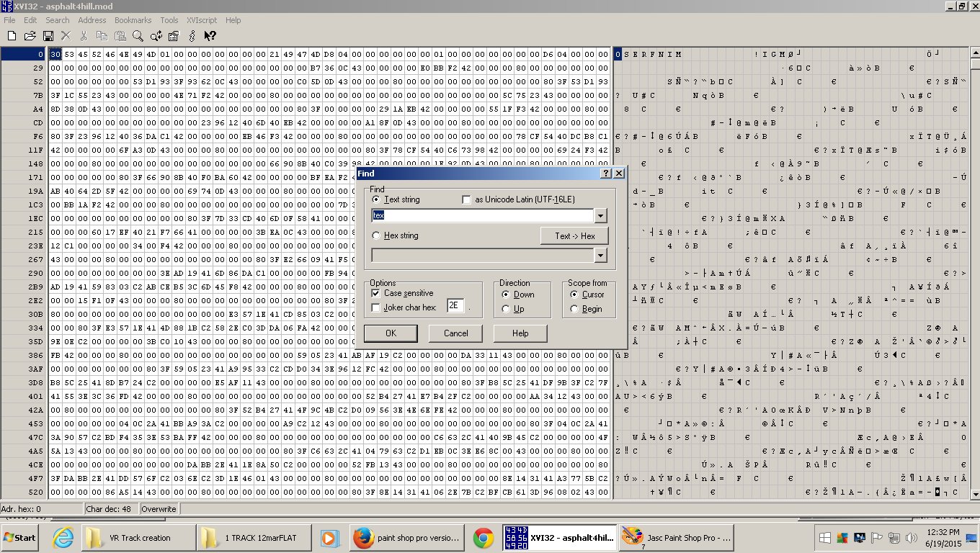Open the XVIscript menu

tap(203, 20)
